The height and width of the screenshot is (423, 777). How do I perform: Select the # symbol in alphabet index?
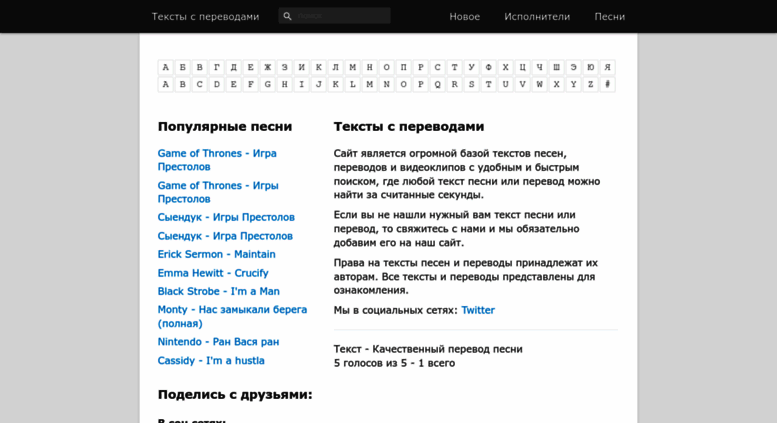click(607, 84)
